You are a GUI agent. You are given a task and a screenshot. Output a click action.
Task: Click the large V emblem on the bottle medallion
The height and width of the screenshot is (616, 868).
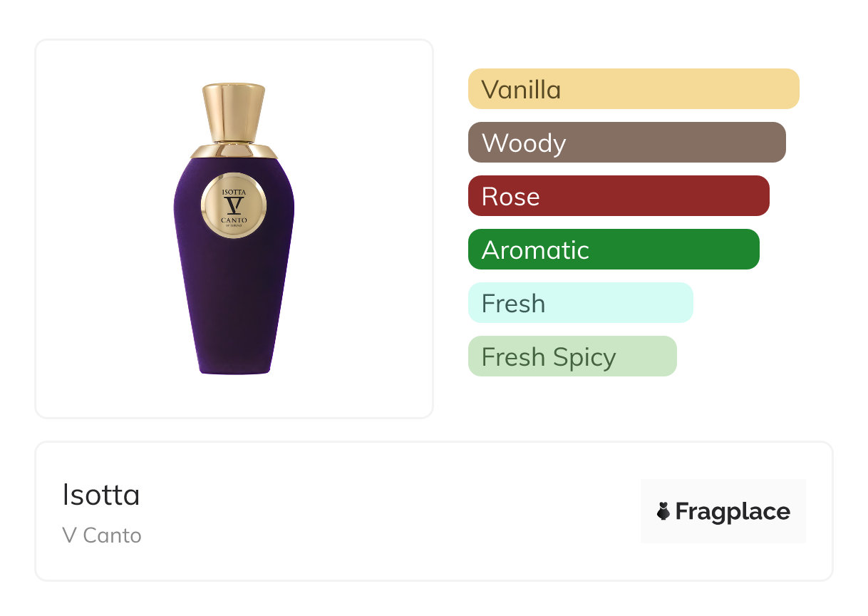(234, 206)
